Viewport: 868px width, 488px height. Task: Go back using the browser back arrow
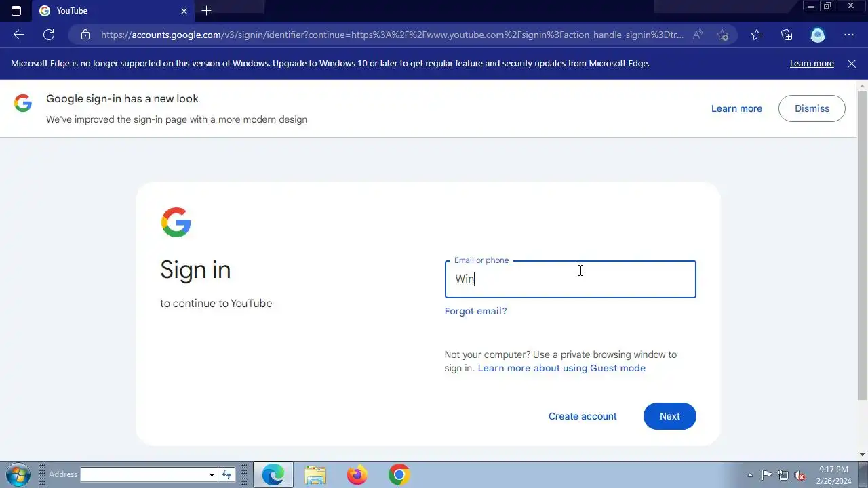click(x=19, y=35)
